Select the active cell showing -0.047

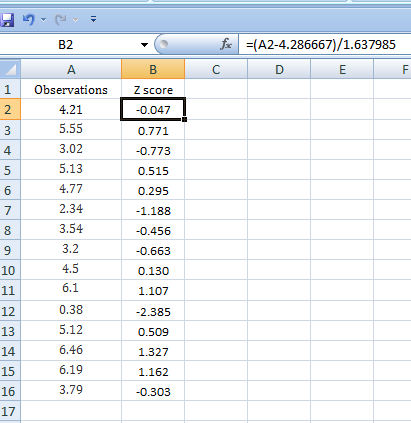pyautogui.click(x=153, y=109)
